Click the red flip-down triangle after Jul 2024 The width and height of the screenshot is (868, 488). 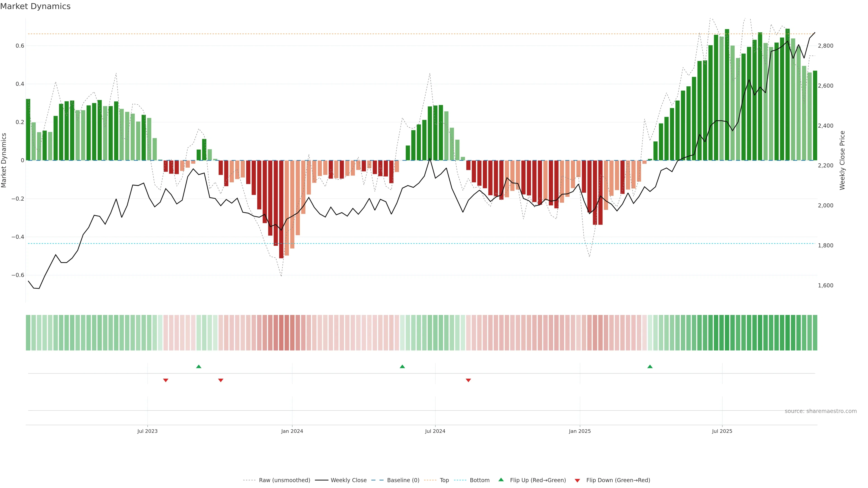[x=468, y=380]
